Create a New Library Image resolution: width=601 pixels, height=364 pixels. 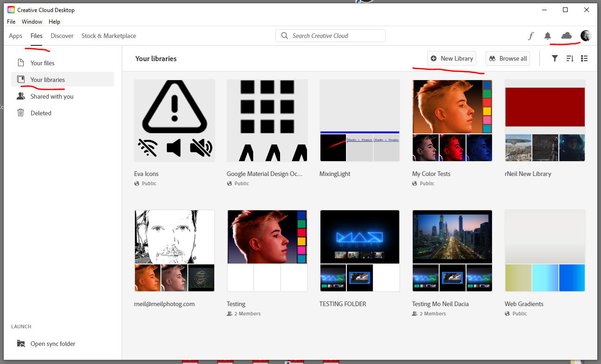[x=451, y=58]
